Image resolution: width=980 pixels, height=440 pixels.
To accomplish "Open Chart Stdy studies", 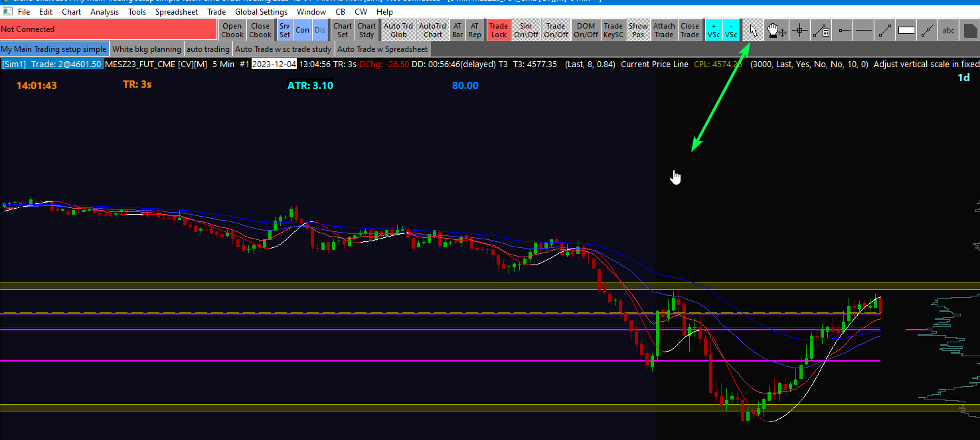I will coord(367,30).
